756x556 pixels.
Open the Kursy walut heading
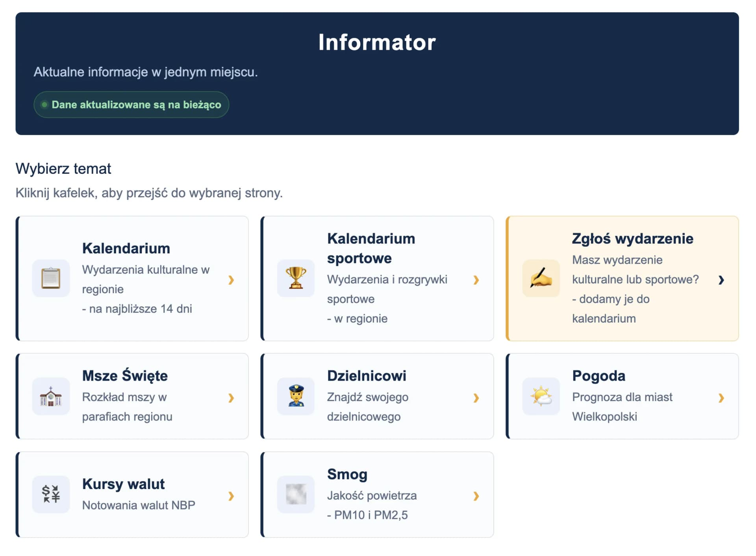tap(123, 484)
